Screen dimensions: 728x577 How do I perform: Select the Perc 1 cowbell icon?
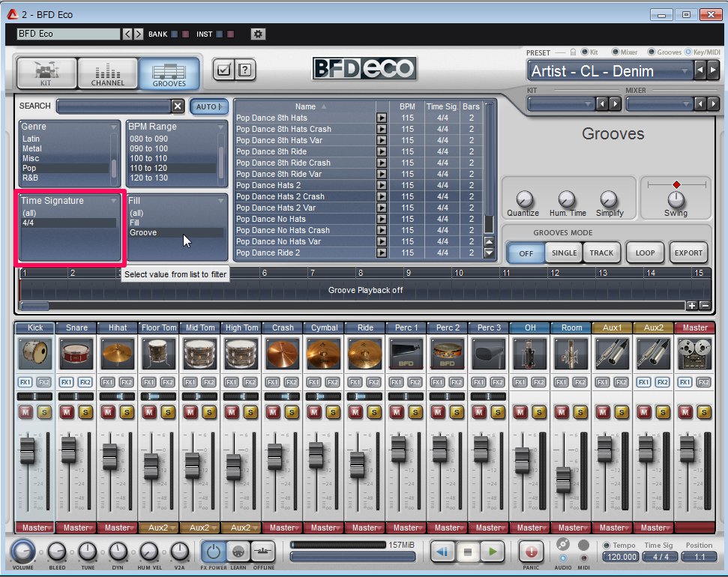tap(406, 353)
